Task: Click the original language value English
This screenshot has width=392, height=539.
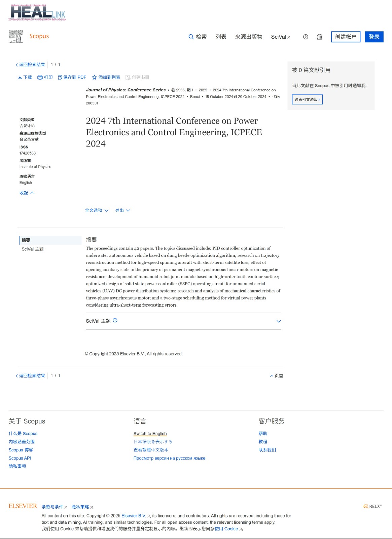Action: tap(26, 183)
